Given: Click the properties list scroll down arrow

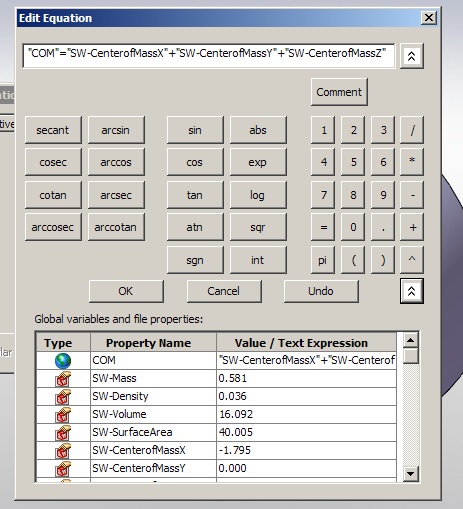Looking at the screenshot, I should pyautogui.click(x=411, y=473).
